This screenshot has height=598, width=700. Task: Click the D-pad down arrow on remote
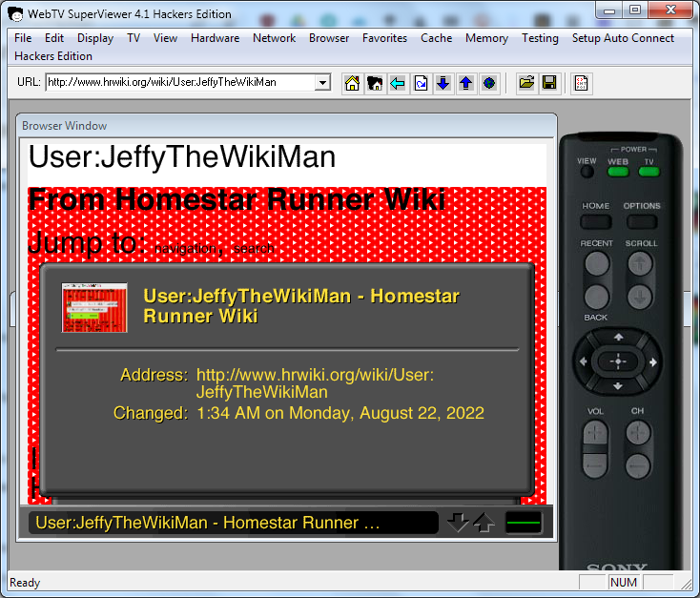click(x=618, y=386)
